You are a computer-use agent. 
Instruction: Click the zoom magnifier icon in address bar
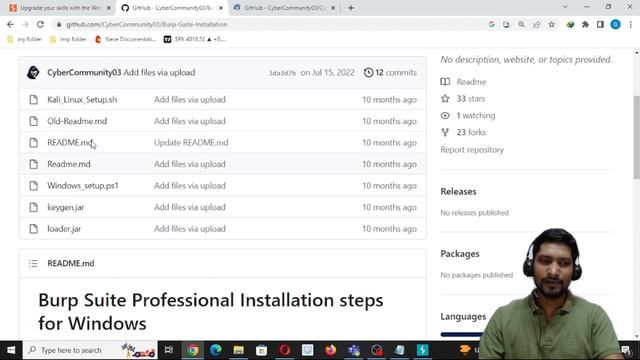pyautogui.click(x=522, y=24)
